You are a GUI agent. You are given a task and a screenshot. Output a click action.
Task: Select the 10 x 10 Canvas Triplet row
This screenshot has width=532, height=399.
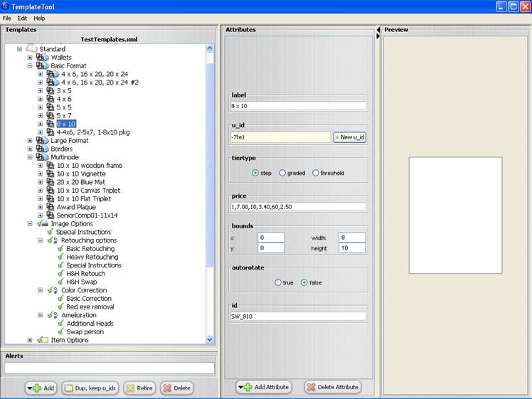88,191
